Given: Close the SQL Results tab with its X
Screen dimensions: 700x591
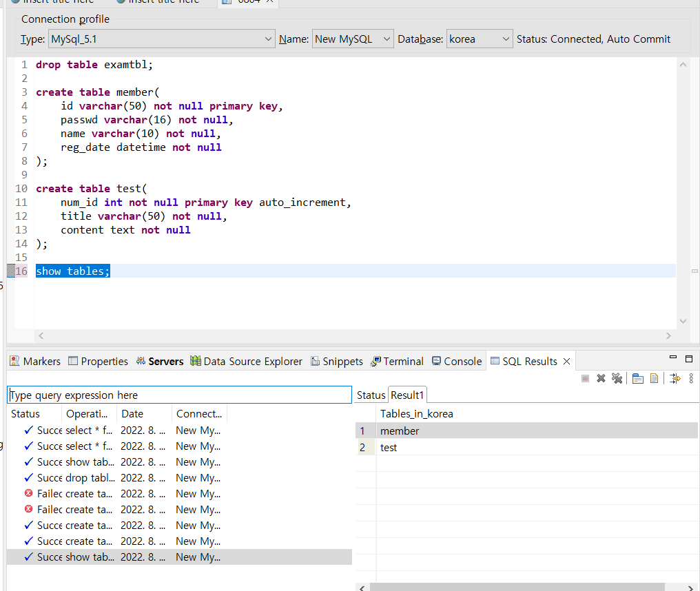Looking at the screenshot, I should point(566,361).
